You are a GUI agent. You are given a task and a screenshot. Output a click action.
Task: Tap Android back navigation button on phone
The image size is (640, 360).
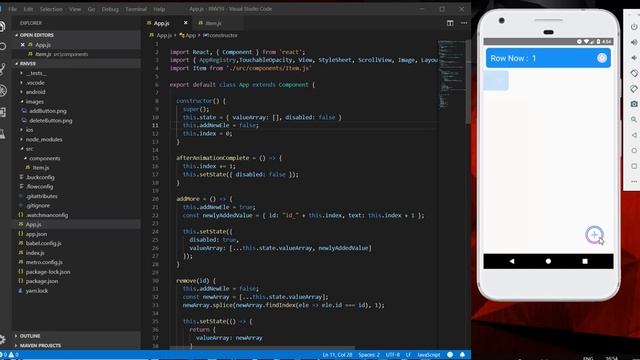(x=512, y=261)
